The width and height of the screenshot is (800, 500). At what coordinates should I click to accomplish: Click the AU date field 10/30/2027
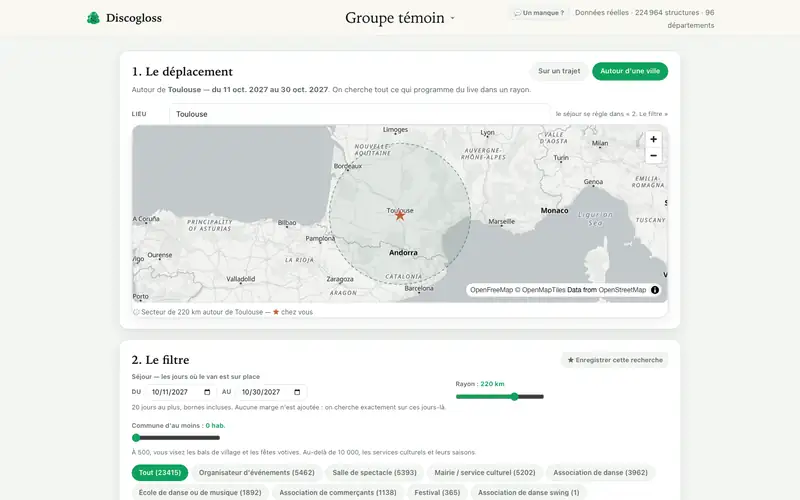point(271,392)
